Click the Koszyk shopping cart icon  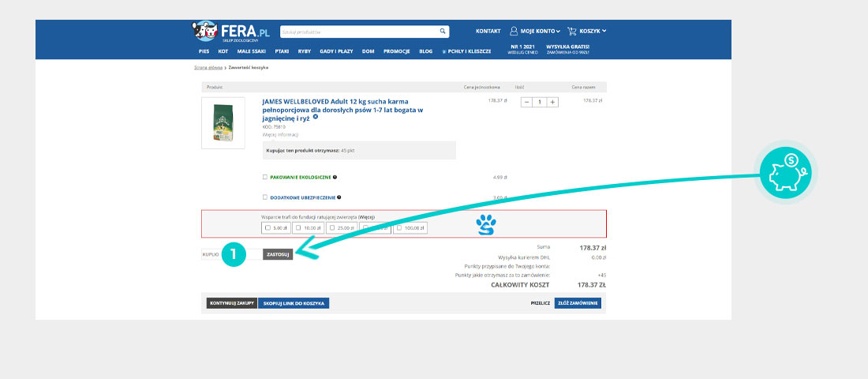coord(572,31)
